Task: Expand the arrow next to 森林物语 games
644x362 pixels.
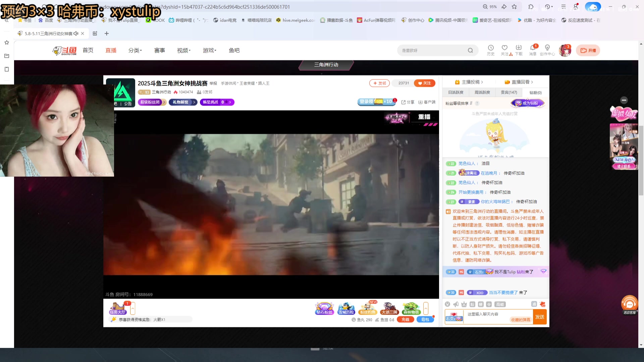Action: click(x=426, y=308)
